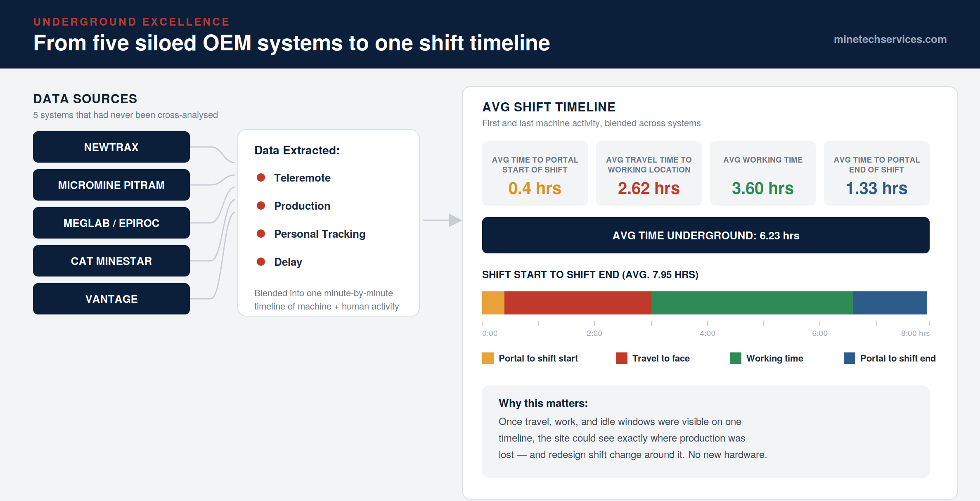
Task: Click the blue Portal to shift end legend swatch
Action: pos(850,358)
